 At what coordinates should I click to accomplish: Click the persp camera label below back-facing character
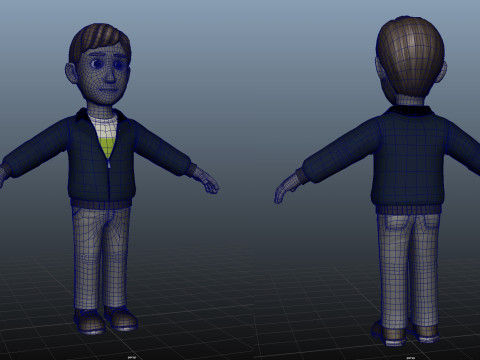[x=411, y=358]
